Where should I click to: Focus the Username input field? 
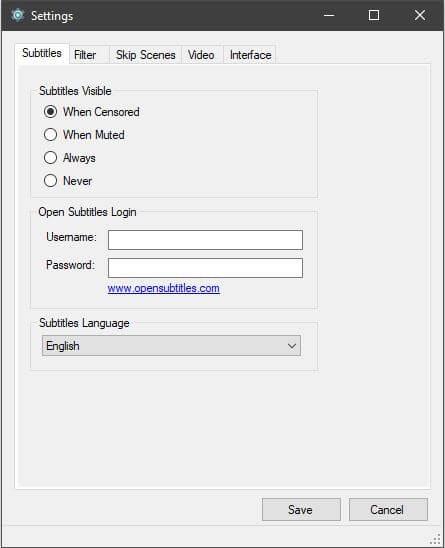coord(205,240)
